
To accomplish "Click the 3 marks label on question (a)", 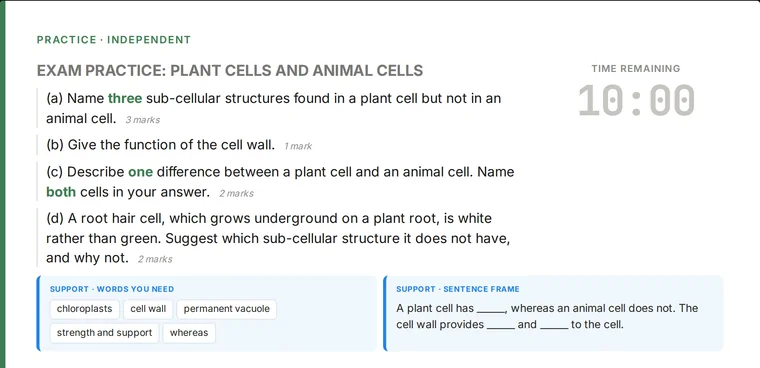I will [x=142, y=120].
